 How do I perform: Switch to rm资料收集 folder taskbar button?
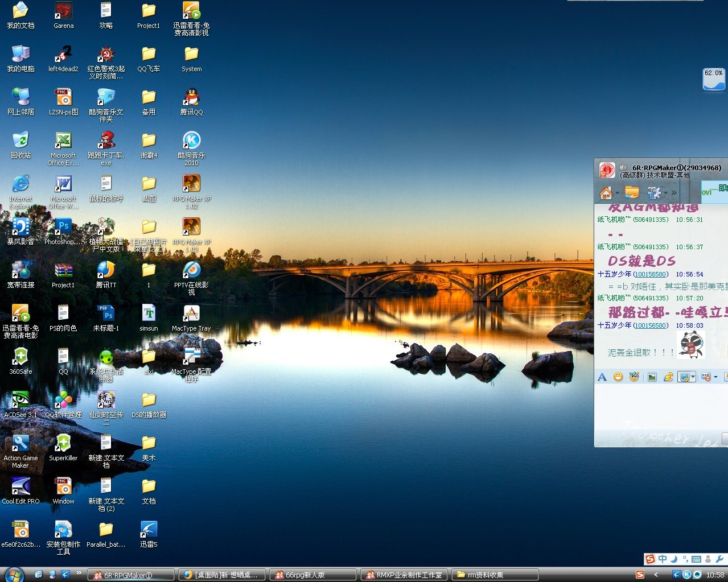[x=495, y=575]
